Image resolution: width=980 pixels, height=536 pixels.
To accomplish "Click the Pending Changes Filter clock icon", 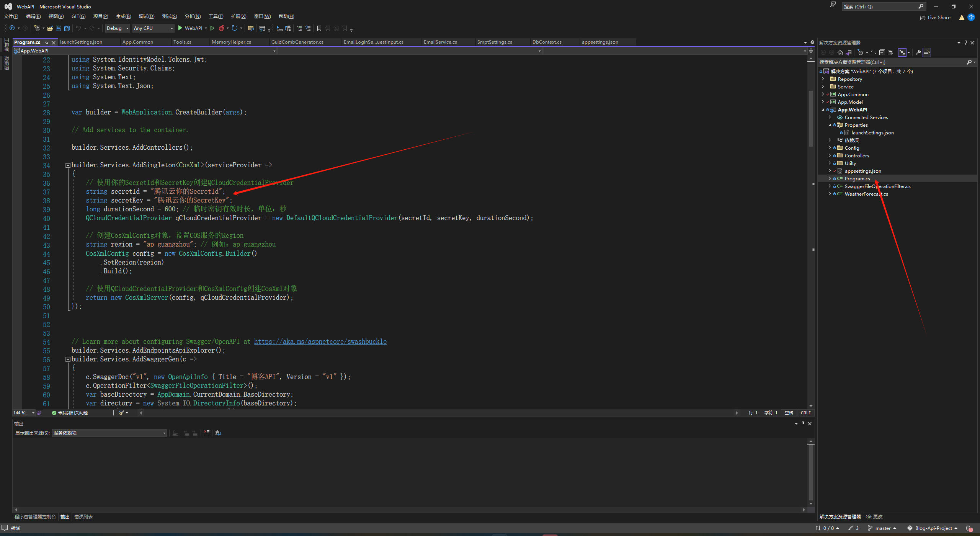I will [x=860, y=52].
